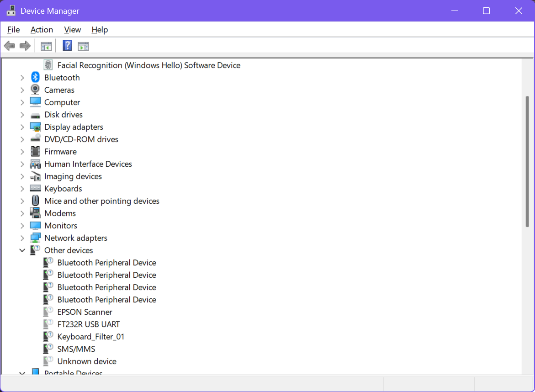Expand the Modems category
The height and width of the screenshot is (392, 535).
click(22, 213)
